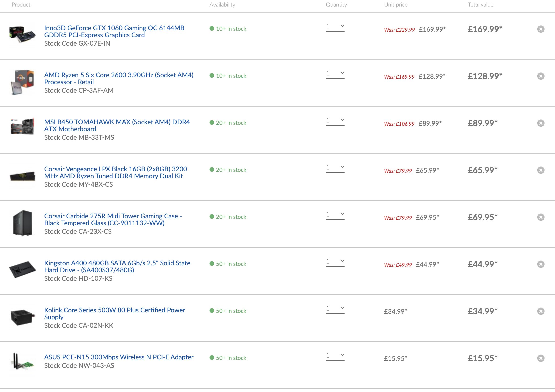The image size is (555, 392).
Task: Open quantity dropdown for GTX 1060 card
Action: [x=335, y=27]
